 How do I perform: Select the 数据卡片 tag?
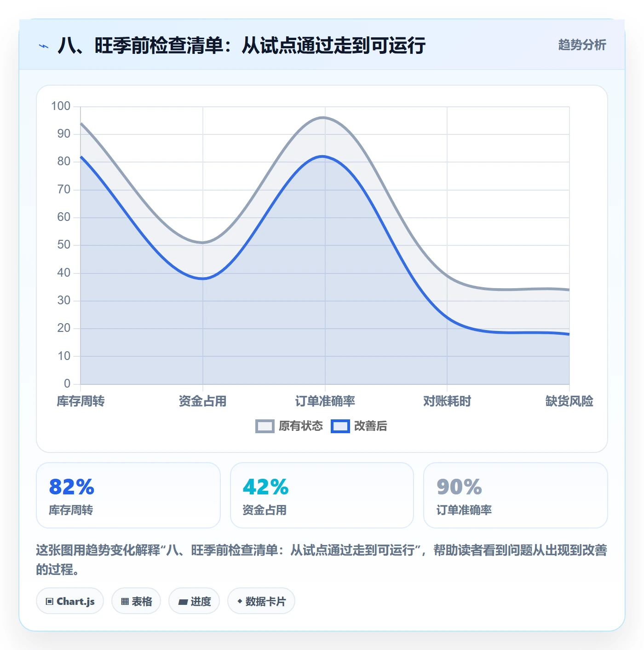[261, 601]
